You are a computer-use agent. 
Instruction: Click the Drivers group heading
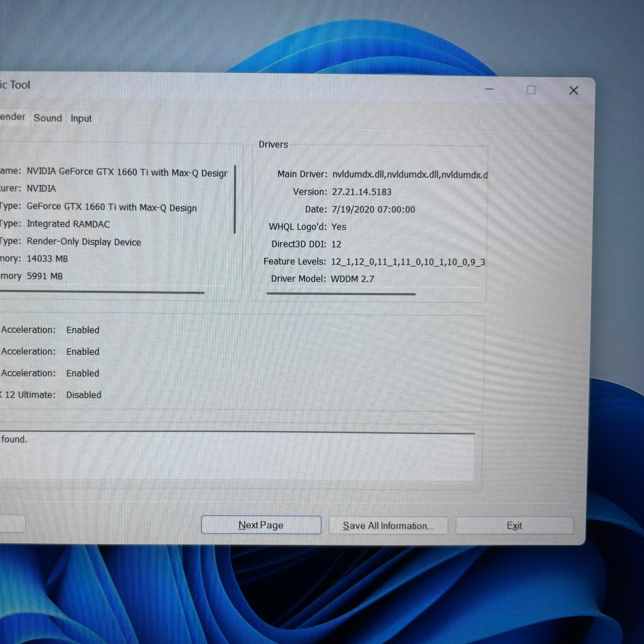273,144
